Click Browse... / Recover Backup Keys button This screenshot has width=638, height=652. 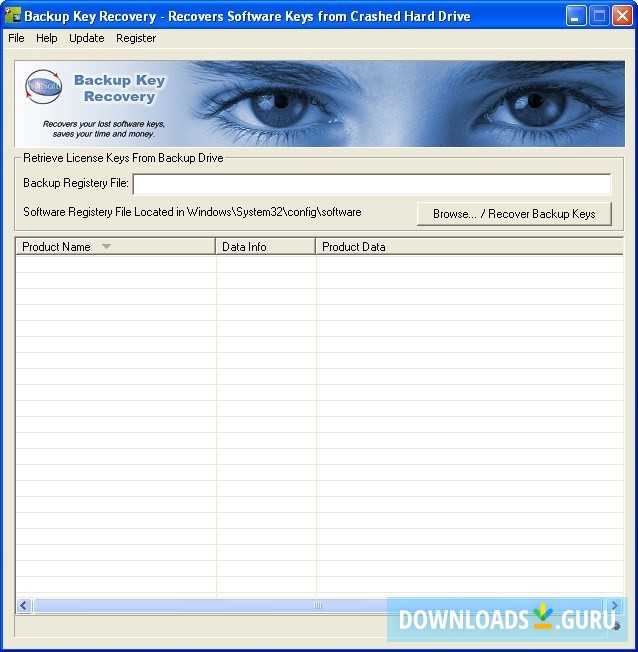coord(514,214)
